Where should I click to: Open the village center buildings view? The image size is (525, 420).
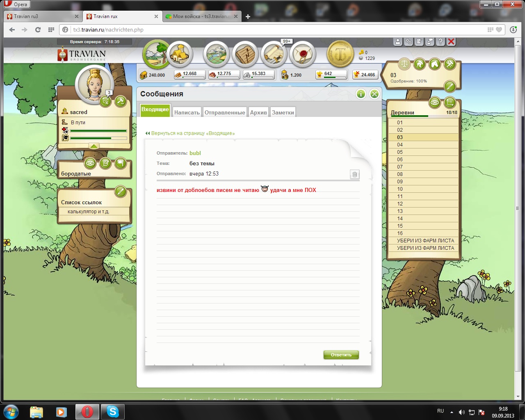click(x=180, y=54)
